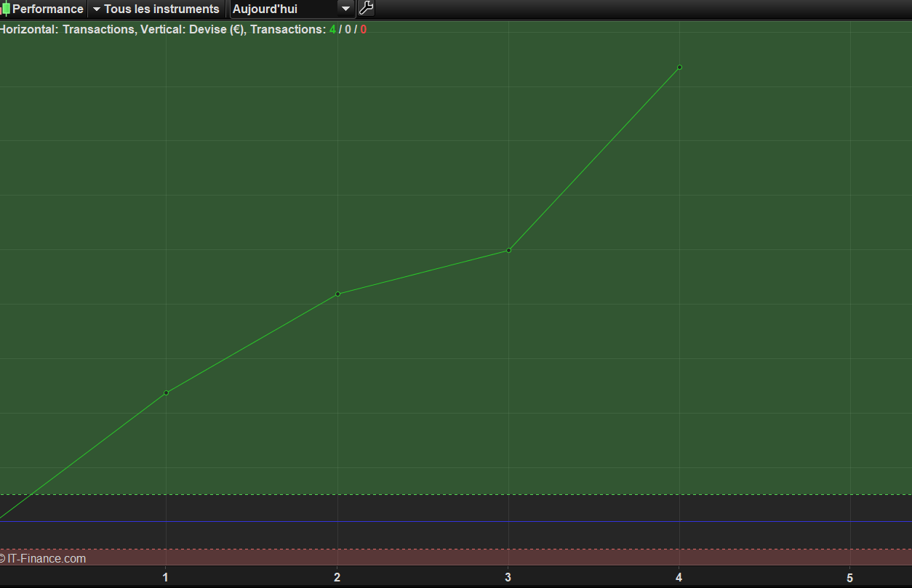Click the x-axis label '2'
This screenshot has width=912, height=588.
click(337, 578)
